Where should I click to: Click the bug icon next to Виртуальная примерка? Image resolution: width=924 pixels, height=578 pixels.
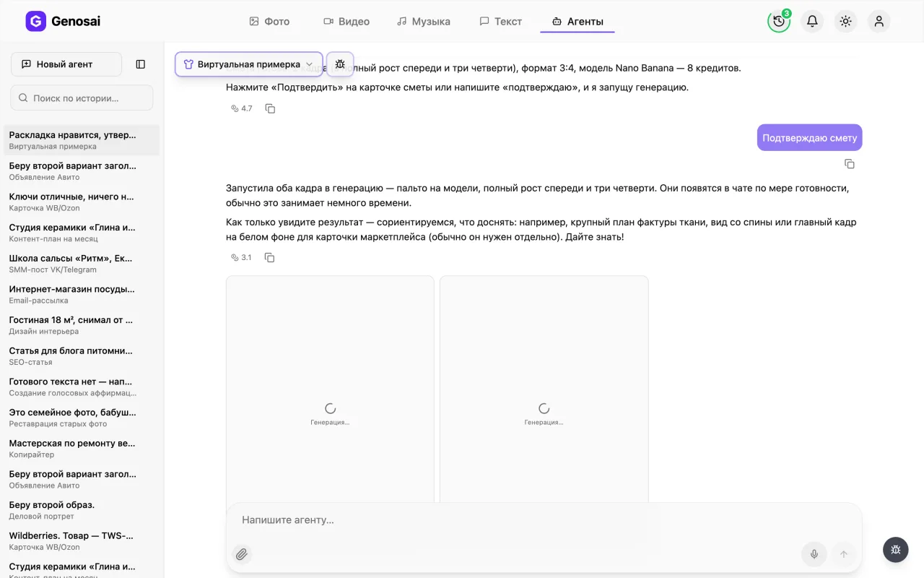click(x=340, y=64)
